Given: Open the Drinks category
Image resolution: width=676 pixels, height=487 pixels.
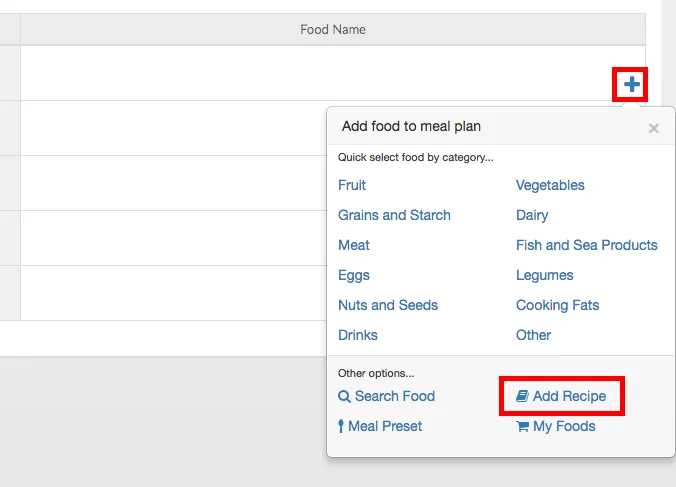Looking at the screenshot, I should [x=358, y=335].
